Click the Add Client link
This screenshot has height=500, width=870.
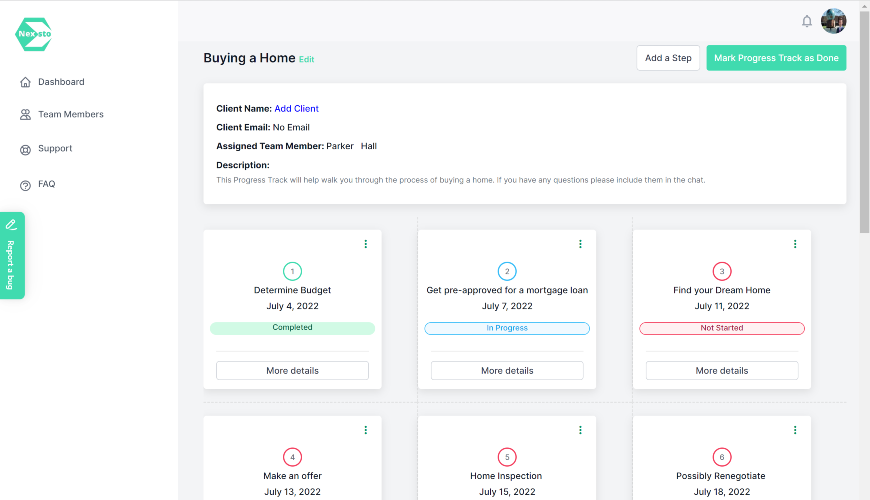point(296,108)
